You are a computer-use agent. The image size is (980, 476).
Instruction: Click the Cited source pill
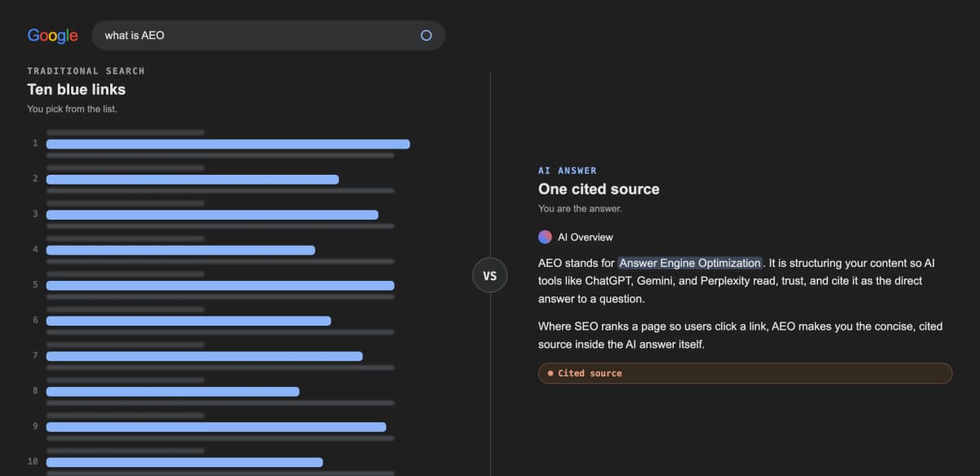tap(745, 373)
